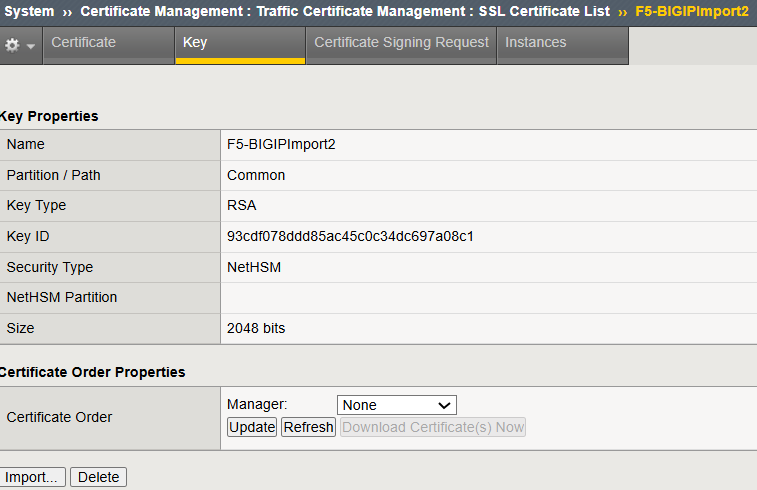This screenshot has width=757, height=490.
Task: Click the Key Properties heading
Action: click(49, 116)
